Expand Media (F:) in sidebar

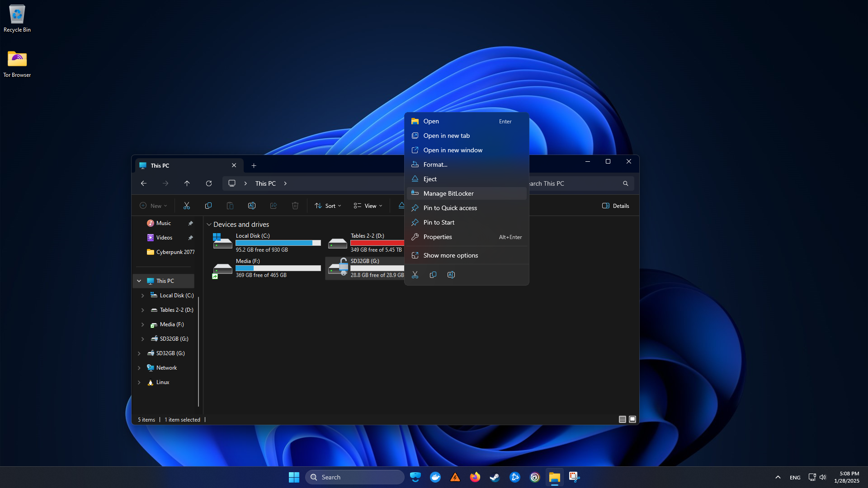(x=143, y=324)
